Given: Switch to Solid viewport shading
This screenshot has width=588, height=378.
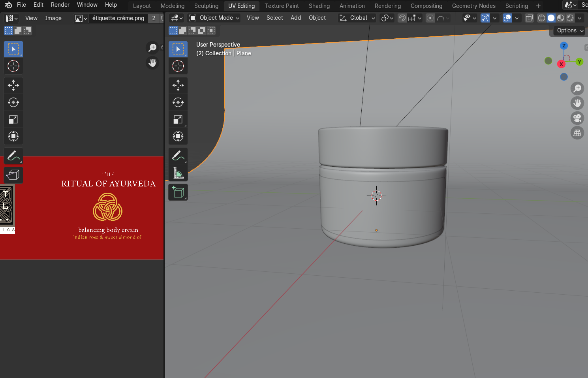Looking at the screenshot, I should tap(551, 18).
